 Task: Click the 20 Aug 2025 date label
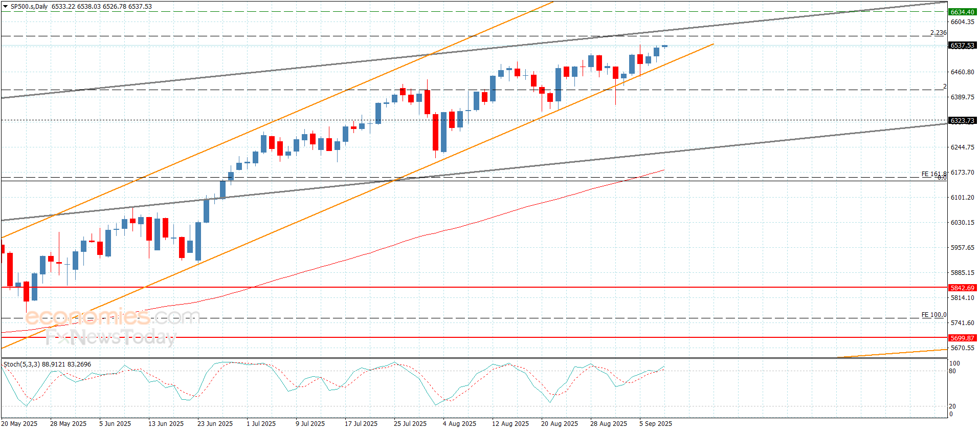point(560,423)
